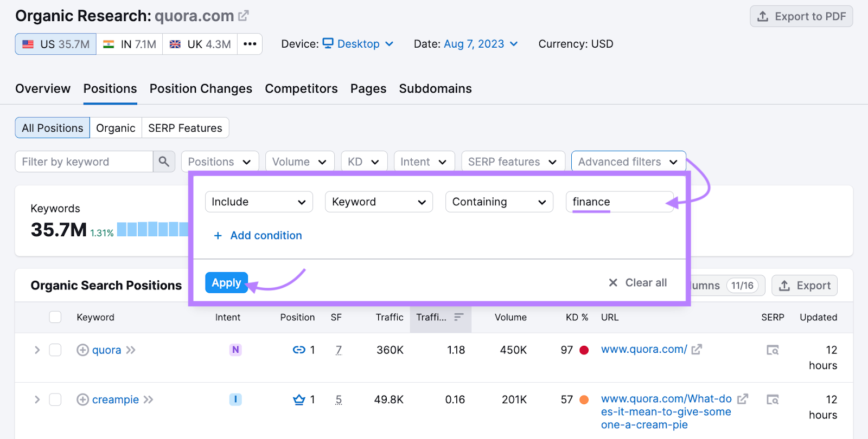Select the US 35.7M database
Viewport: 868px width, 439px height.
point(56,44)
